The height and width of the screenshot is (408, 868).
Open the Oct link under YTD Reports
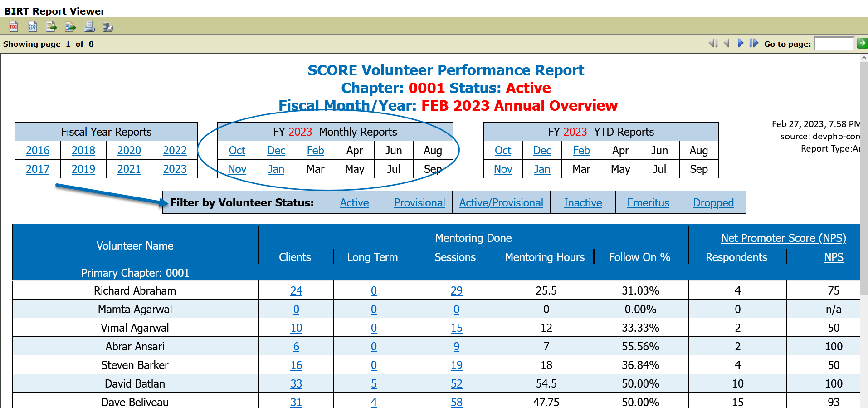(503, 151)
